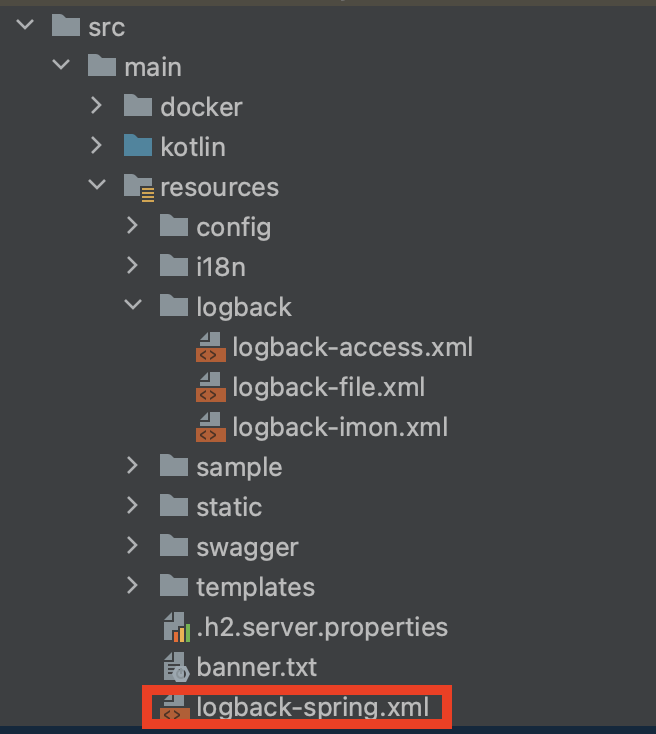Viewport: 656px width, 734px height.
Task: Click the logback-access.xml file icon
Action: click(211, 347)
